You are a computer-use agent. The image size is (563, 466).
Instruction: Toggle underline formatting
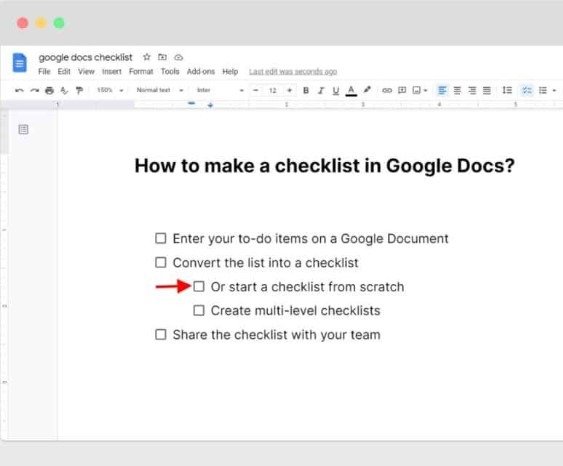click(336, 91)
